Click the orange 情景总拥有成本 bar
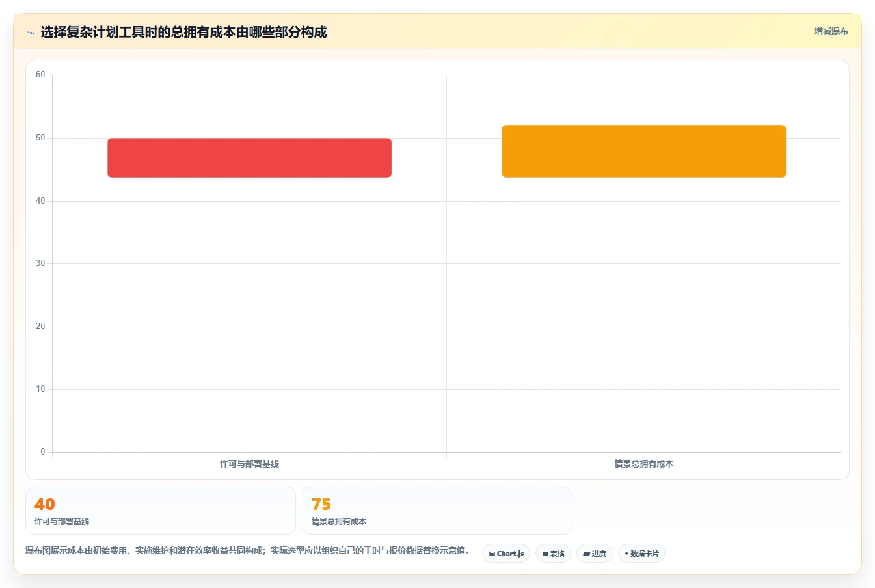This screenshot has height=588, width=875. 643,151
